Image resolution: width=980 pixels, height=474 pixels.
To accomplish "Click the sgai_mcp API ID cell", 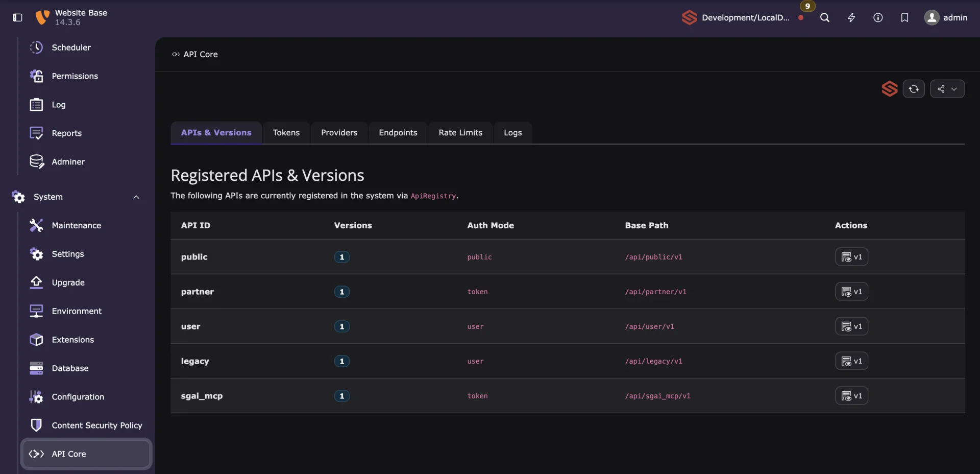I will 202,396.
